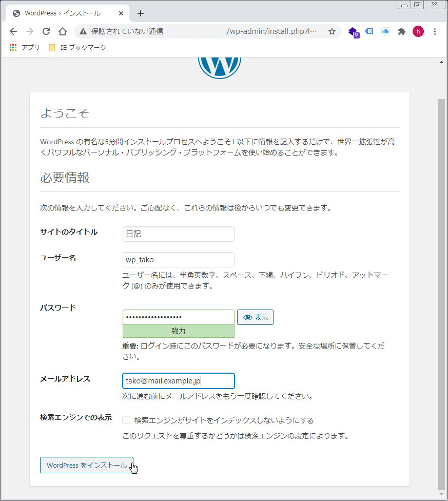Image resolution: width=448 pixels, height=501 pixels.
Task: Click the scrollbar up arrow
Action: pos(442,62)
